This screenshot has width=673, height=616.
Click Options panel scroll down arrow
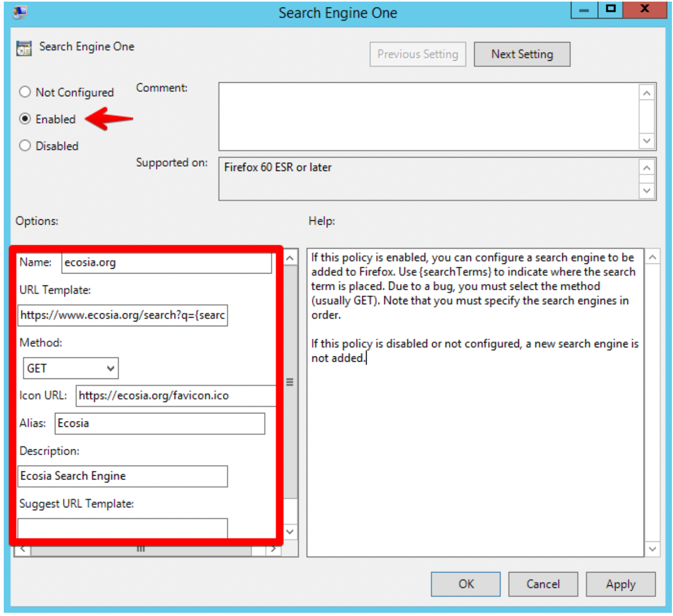coord(290,532)
